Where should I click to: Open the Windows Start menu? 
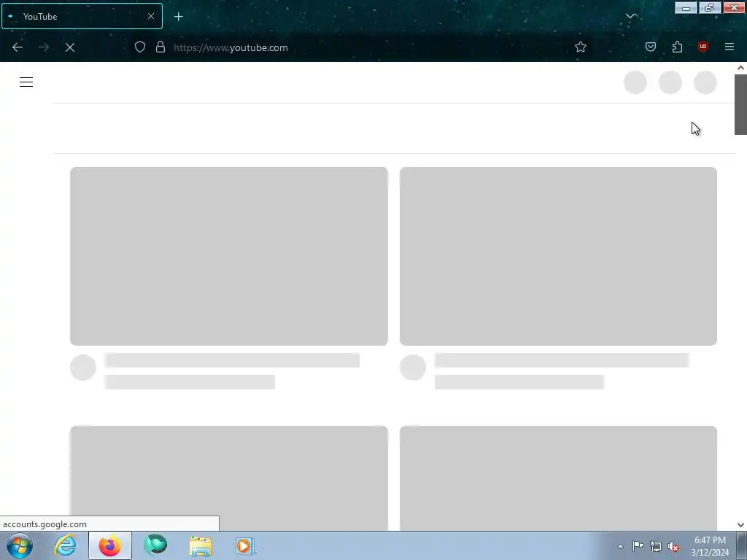(20, 545)
